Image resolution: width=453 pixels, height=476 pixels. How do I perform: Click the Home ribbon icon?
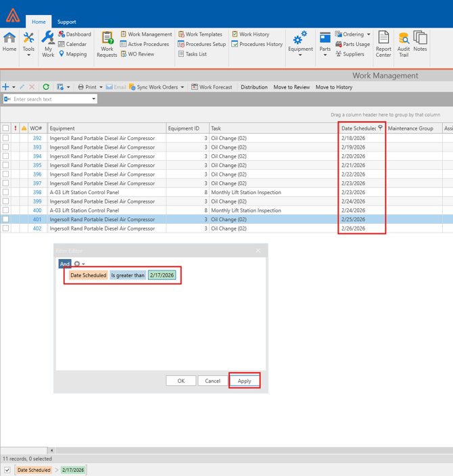9,42
